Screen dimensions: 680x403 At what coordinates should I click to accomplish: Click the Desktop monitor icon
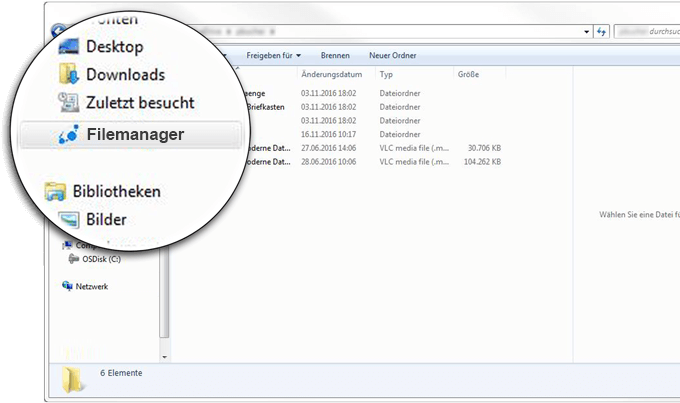69,46
